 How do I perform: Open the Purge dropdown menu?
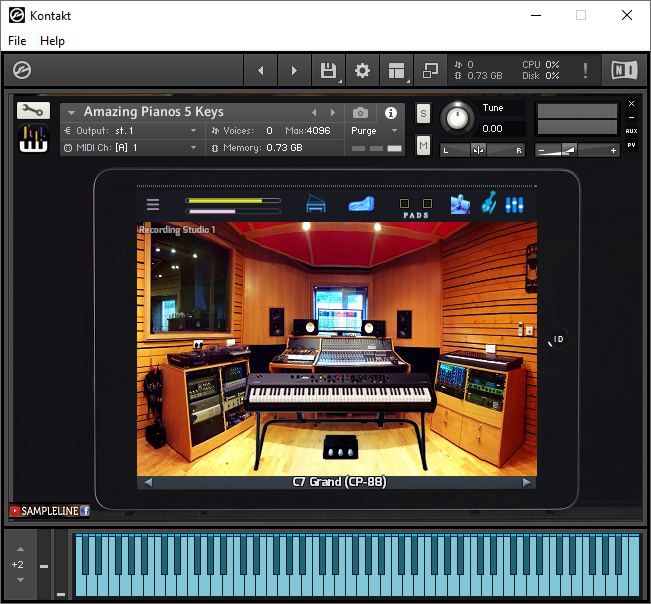tap(374, 131)
